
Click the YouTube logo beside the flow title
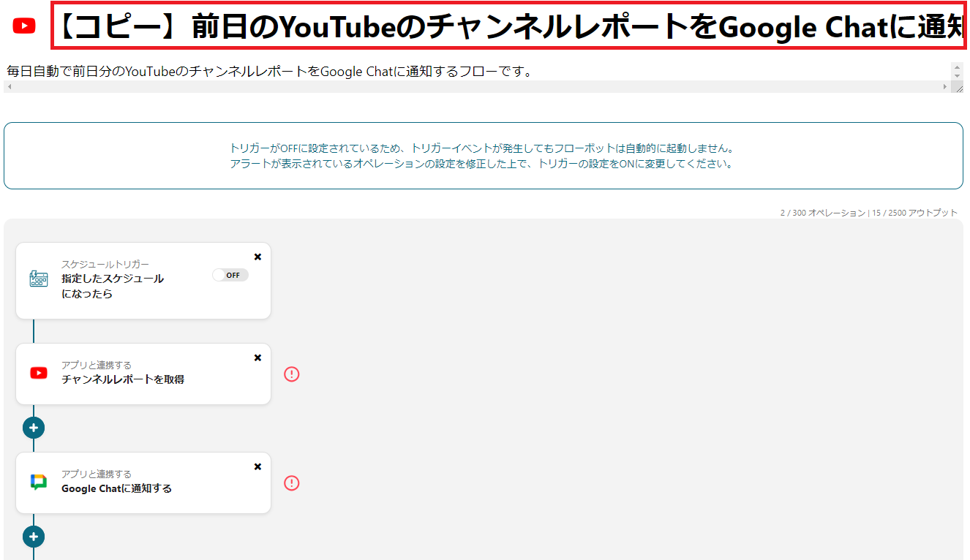pos(24,26)
